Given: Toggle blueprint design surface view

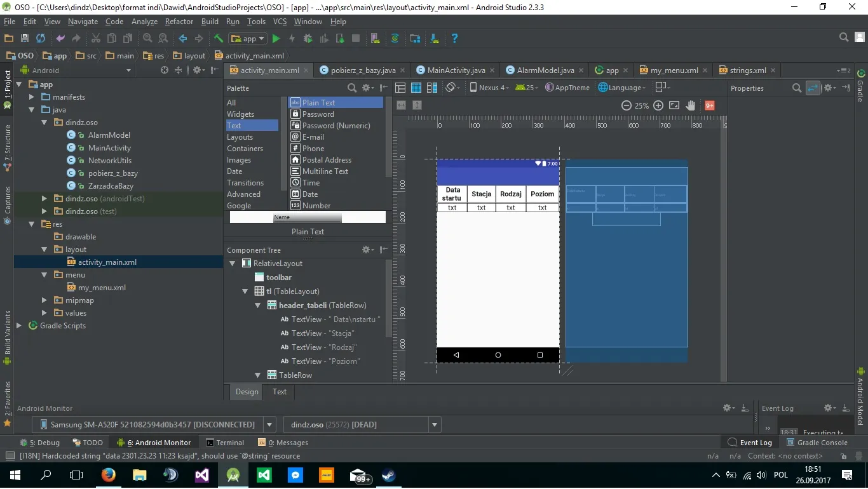Looking at the screenshot, I should coord(416,88).
